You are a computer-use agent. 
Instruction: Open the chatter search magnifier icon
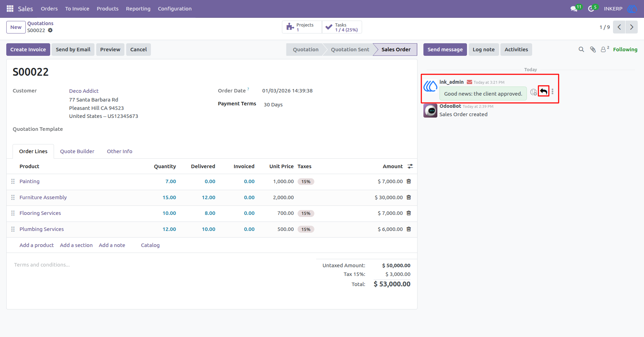(581, 50)
